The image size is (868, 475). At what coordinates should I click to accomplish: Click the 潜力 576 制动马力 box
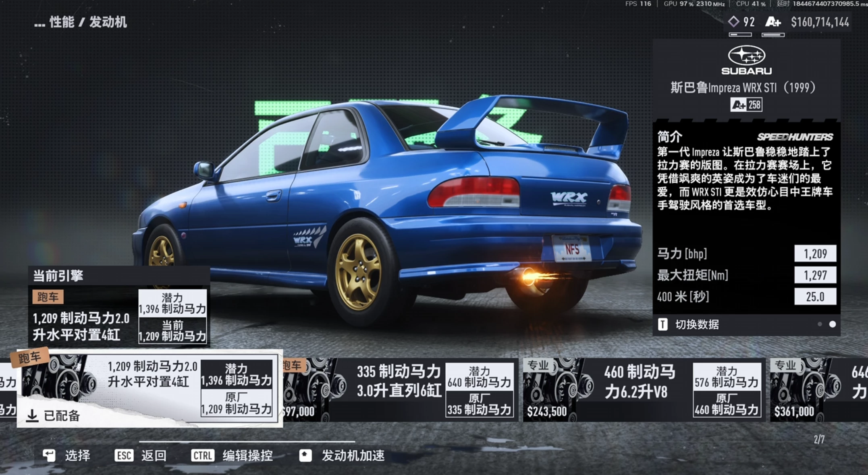727,377
